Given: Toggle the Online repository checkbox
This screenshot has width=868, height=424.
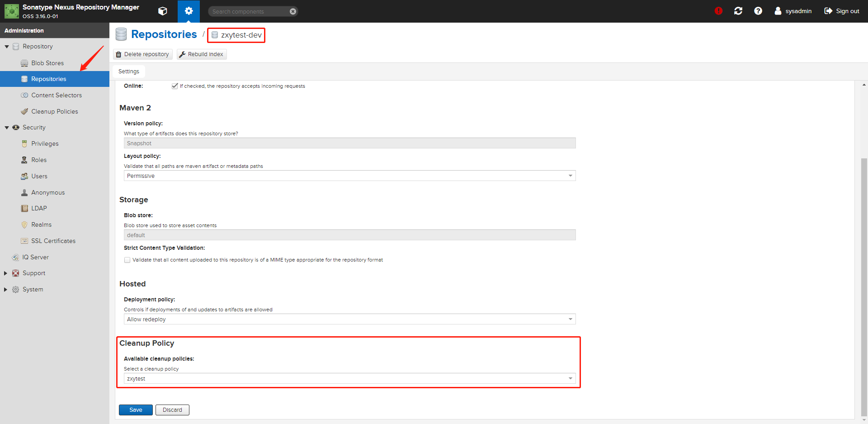Looking at the screenshot, I should [x=175, y=86].
